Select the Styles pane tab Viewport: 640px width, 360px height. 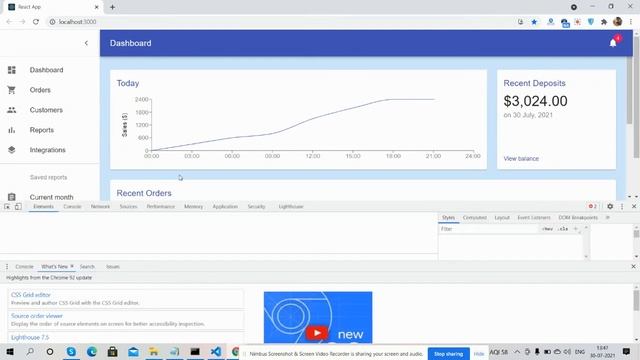448,218
